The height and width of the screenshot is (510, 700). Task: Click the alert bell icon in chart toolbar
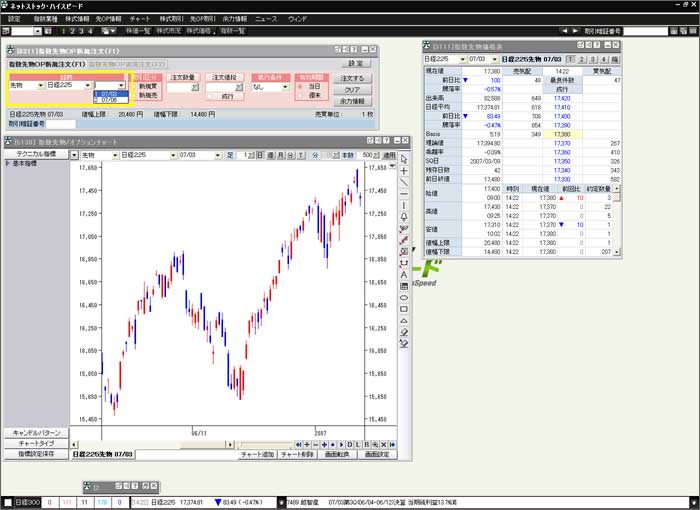(404, 217)
